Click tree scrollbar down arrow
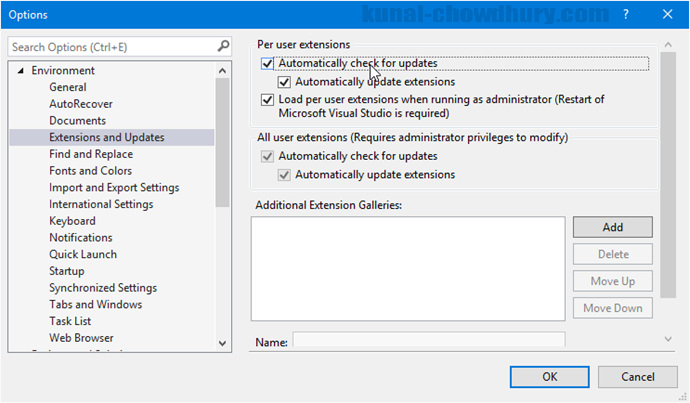Image resolution: width=690 pixels, height=403 pixels. (223, 343)
